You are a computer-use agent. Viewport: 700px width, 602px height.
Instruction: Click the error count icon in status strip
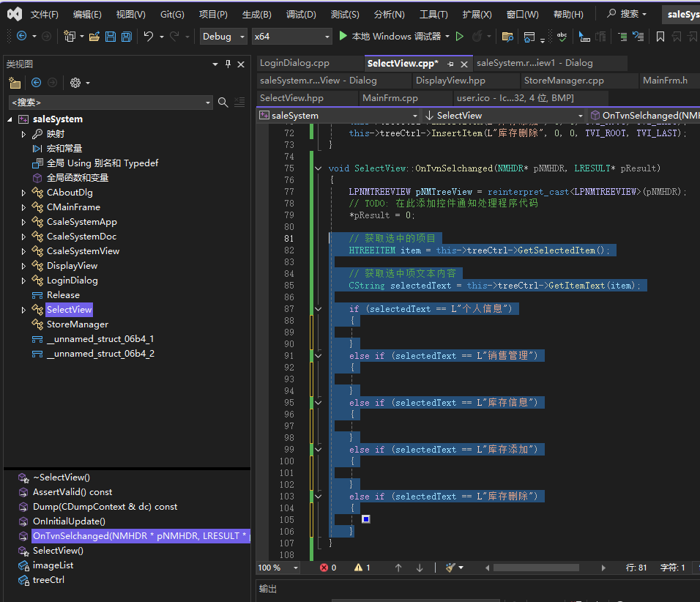[x=324, y=568]
